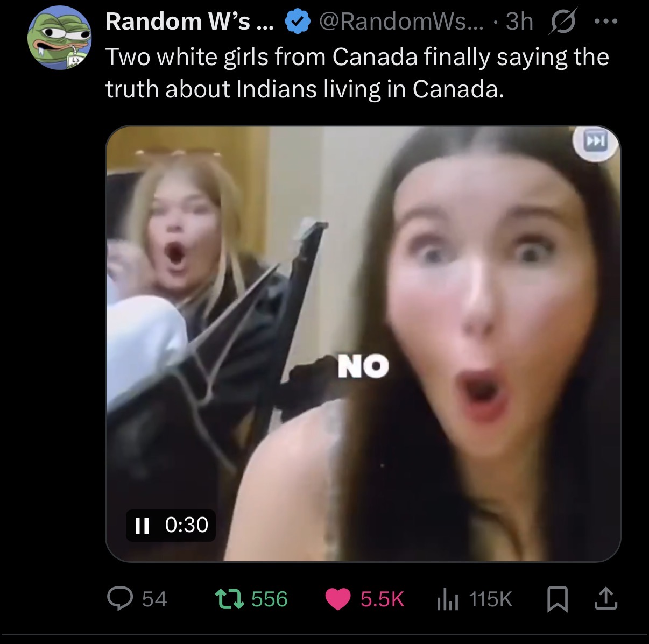649x644 pixels.
Task: Unlike the post via pink heart
Action: pyautogui.click(x=338, y=599)
